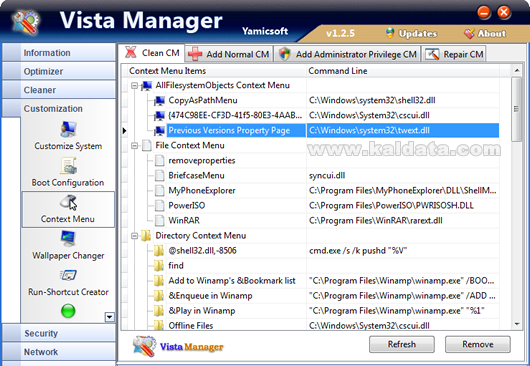Click the vertical scrollbar thumb
Viewport: 530px width, 366px height.
pos(516,109)
